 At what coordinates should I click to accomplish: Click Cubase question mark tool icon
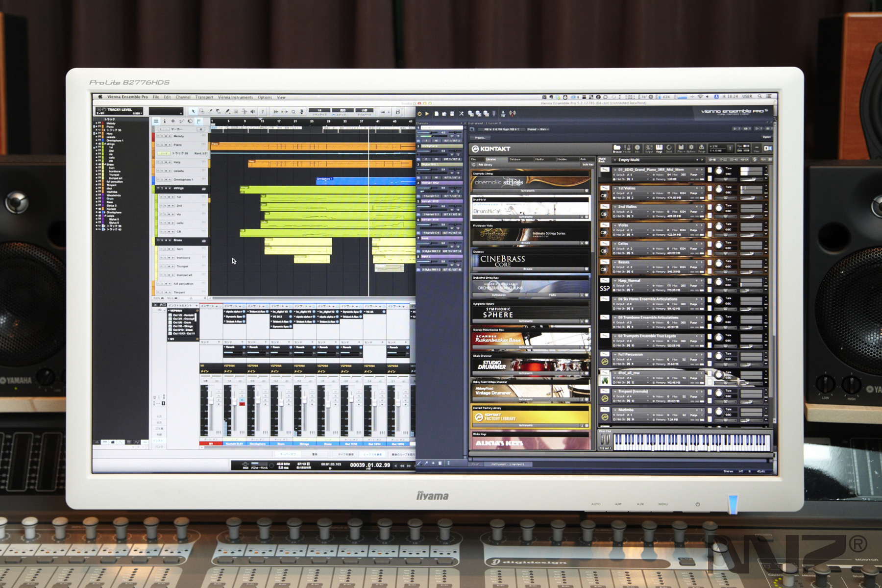[x=263, y=111]
